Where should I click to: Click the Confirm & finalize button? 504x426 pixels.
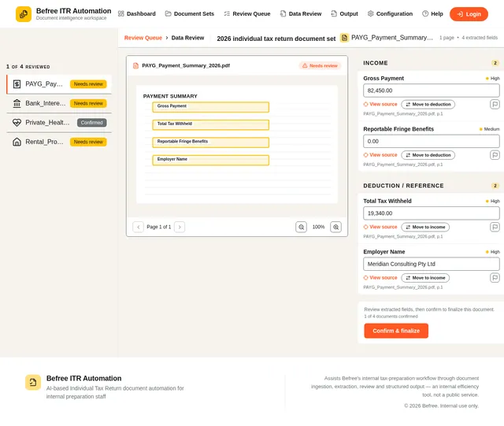(x=396, y=331)
